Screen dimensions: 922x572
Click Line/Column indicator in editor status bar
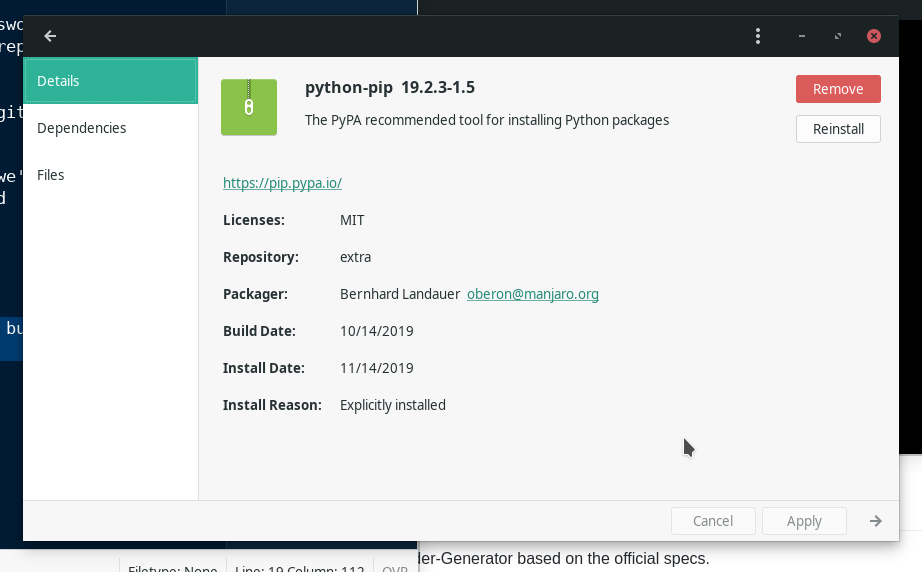tap(299, 568)
